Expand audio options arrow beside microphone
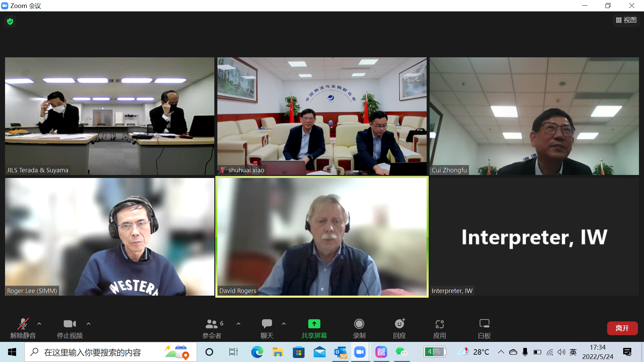Screen dimensions: 644x362 click(x=39, y=324)
